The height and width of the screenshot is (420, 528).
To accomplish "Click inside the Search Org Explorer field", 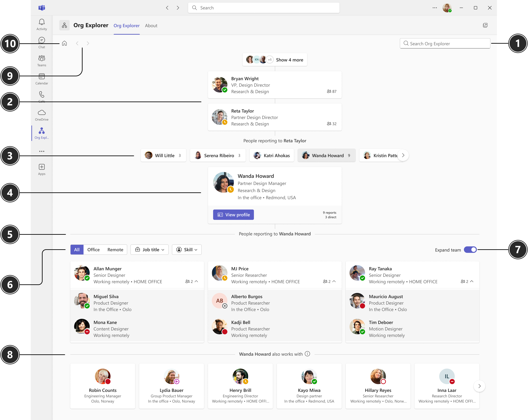I will click(x=445, y=43).
